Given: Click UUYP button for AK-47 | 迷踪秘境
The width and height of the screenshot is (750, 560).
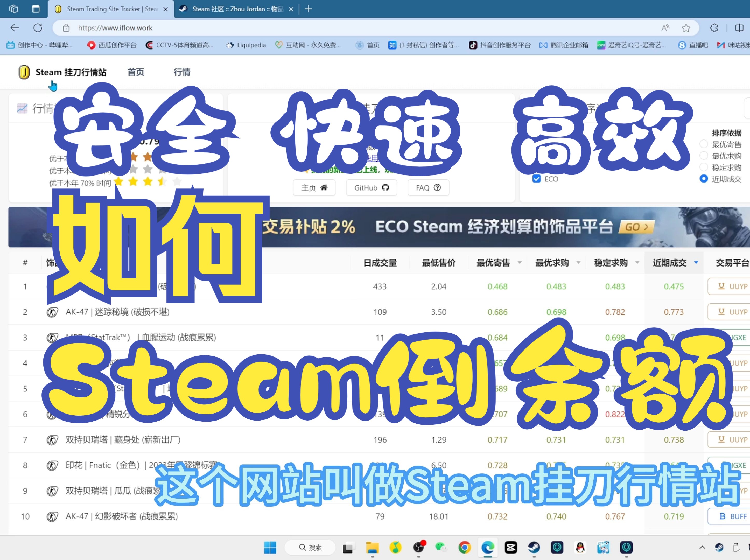Looking at the screenshot, I should (x=729, y=312).
